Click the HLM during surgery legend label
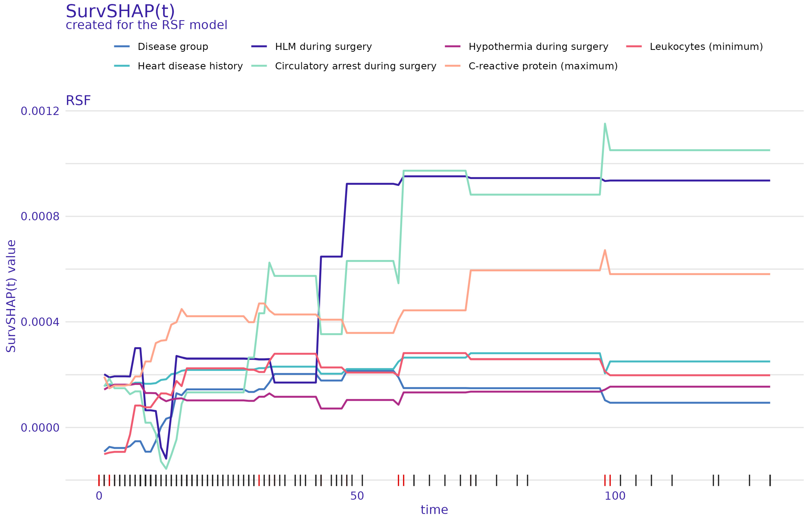This screenshot has height=519, width=812. pos(323,47)
